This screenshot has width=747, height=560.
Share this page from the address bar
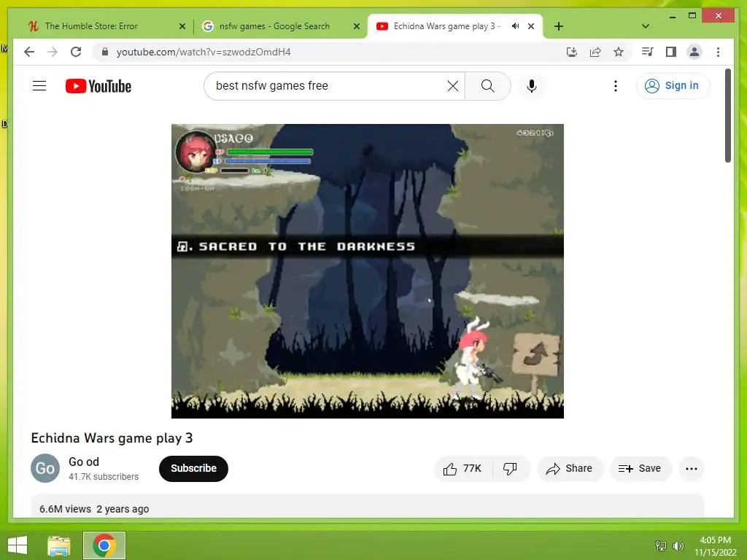(595, 52)
